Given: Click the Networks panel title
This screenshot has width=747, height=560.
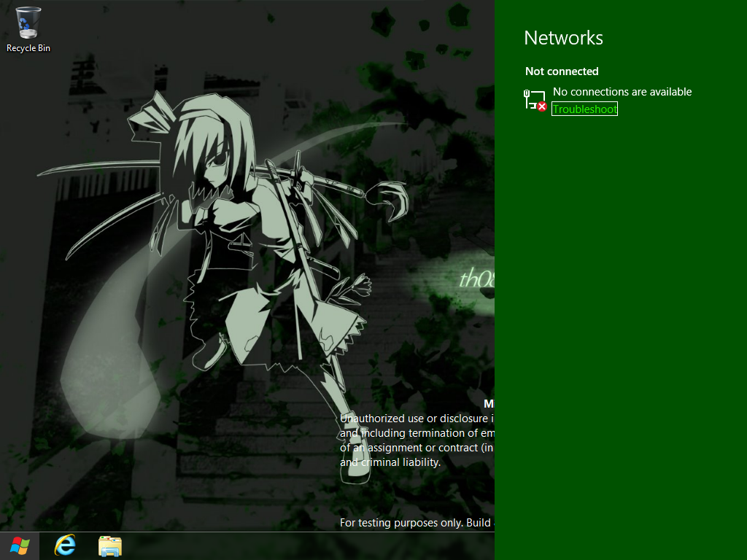Looking at the screenshot, I should [x=564, y=38].
